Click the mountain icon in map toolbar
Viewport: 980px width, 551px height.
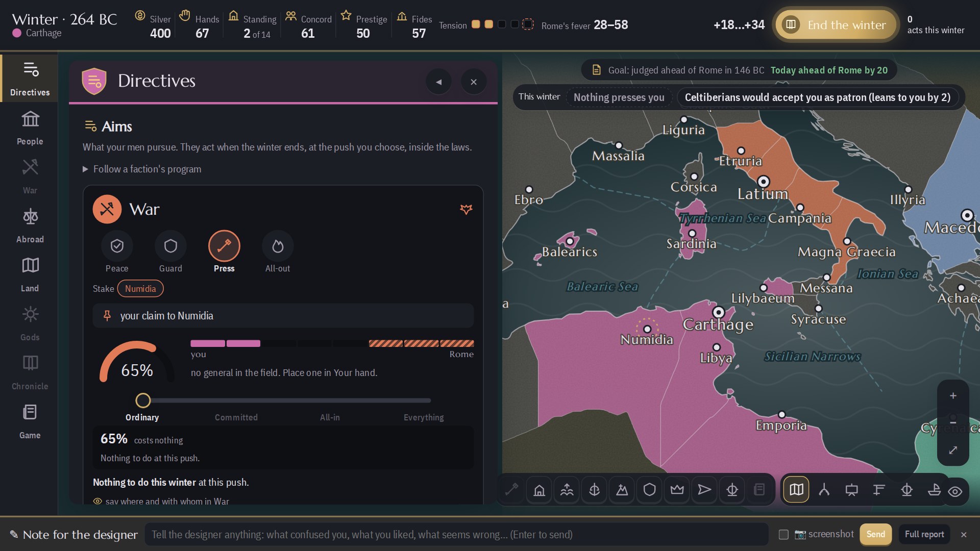coord(622,490)
